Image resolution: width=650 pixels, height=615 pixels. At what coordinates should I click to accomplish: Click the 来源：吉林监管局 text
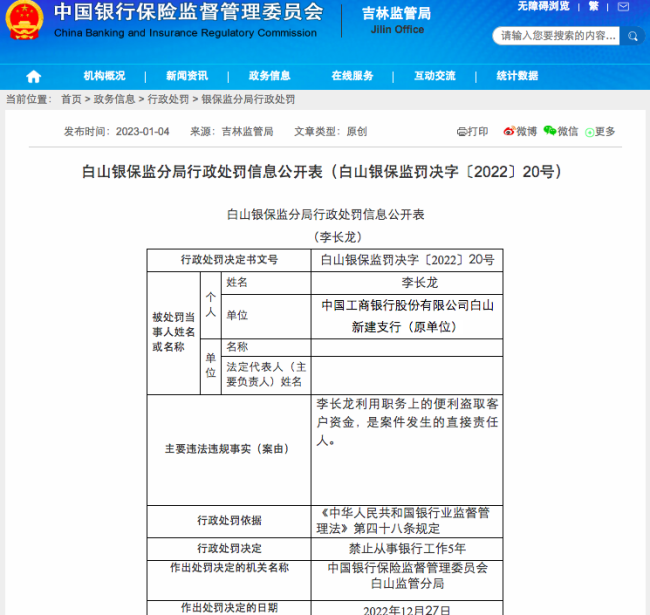(x=231, y=132)
